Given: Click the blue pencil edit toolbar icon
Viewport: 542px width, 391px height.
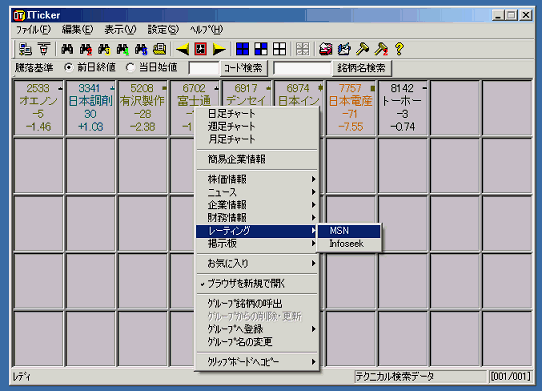Looking at the screenshot, I should click(344, 49).
